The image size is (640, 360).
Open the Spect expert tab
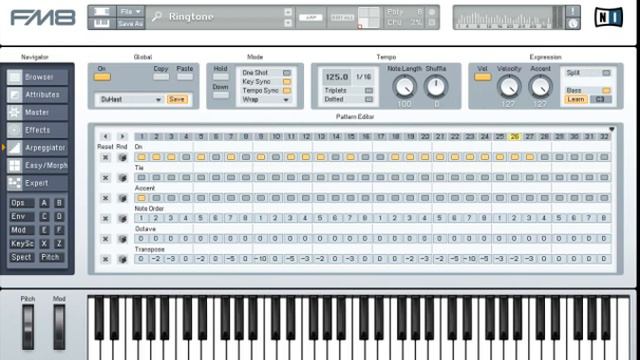pos(21,257)
